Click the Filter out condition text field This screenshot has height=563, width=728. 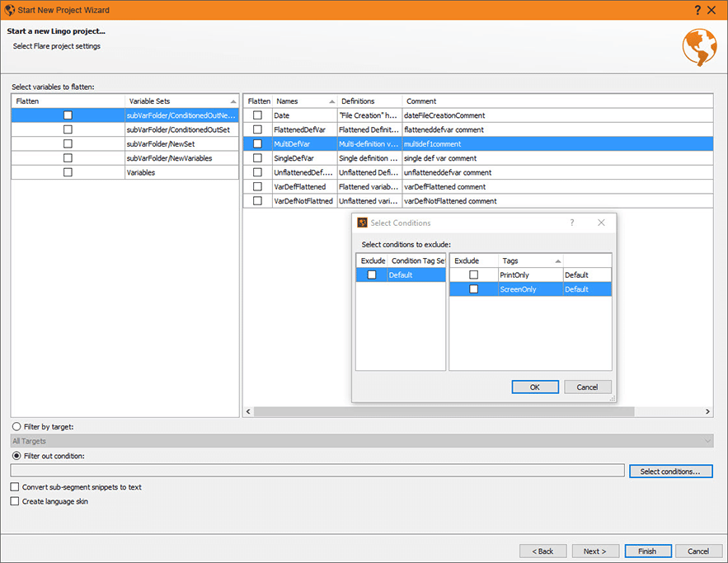coord(317,471)
